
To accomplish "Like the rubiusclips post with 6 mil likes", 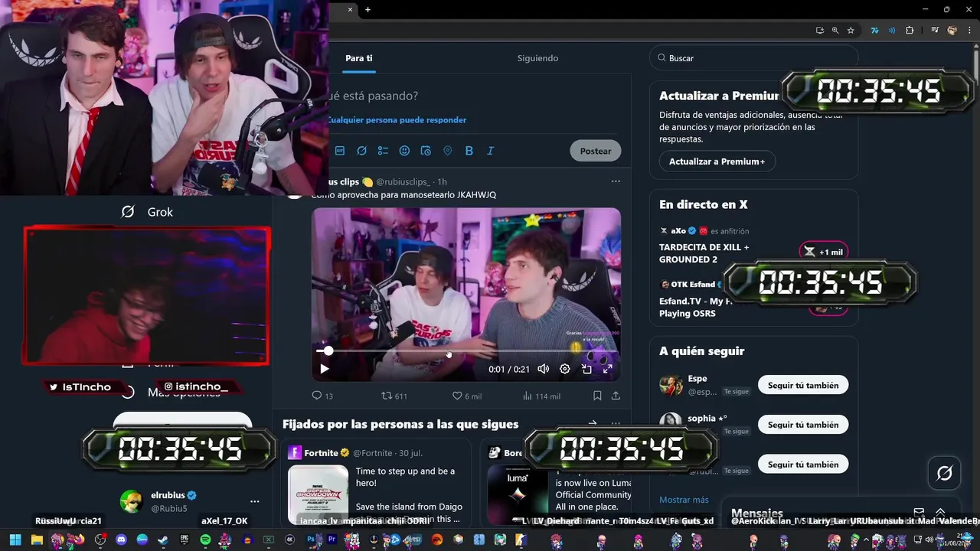I will (466, 396).
